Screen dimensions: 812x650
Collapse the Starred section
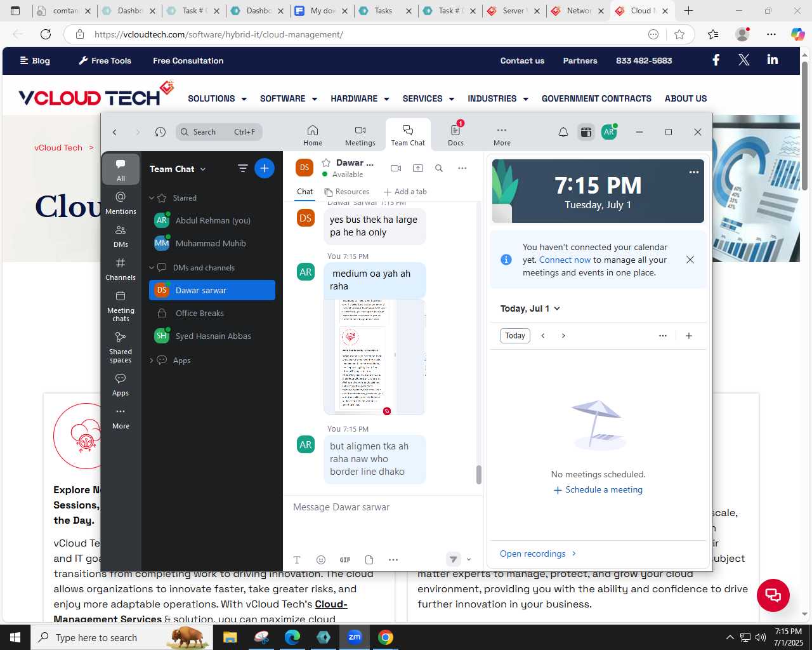coord(152,198)
